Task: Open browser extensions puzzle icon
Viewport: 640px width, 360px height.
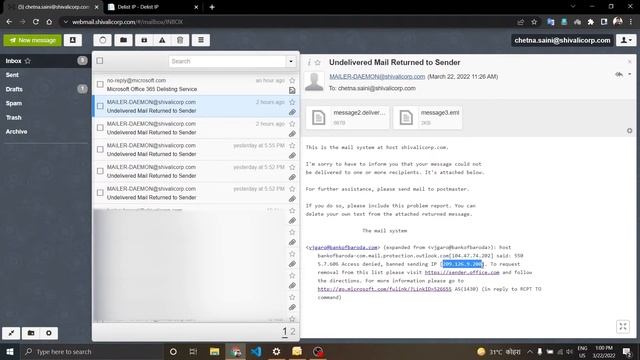Action: coord(591,22)
